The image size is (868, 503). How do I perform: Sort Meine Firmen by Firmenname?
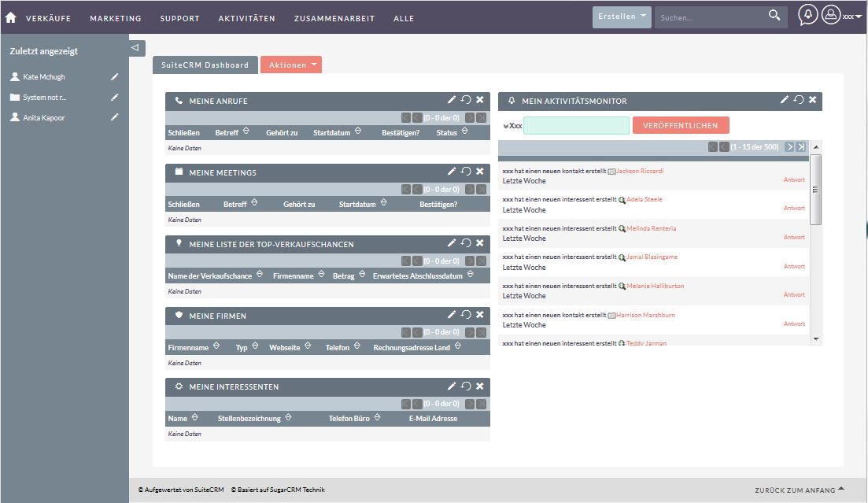pos(216,346)
